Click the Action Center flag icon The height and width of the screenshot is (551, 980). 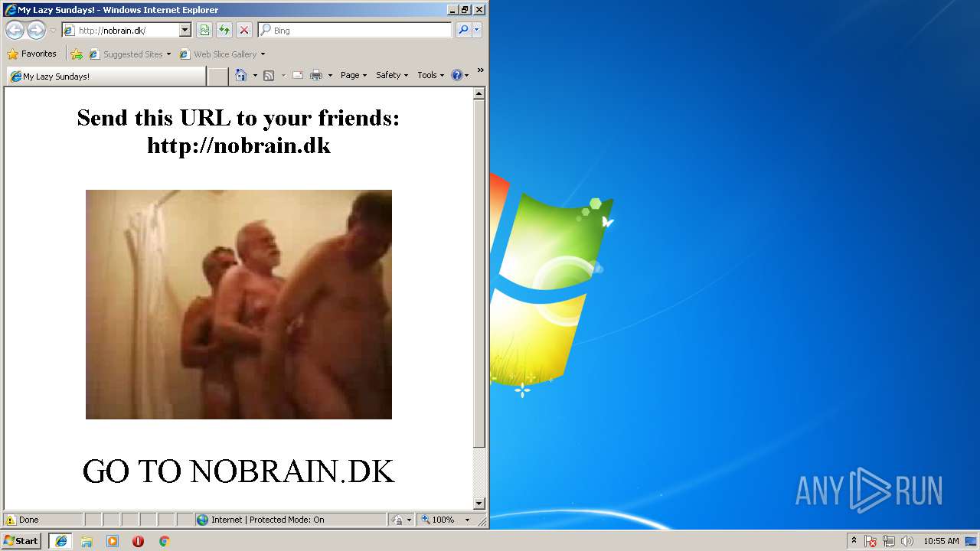[871, 541]
